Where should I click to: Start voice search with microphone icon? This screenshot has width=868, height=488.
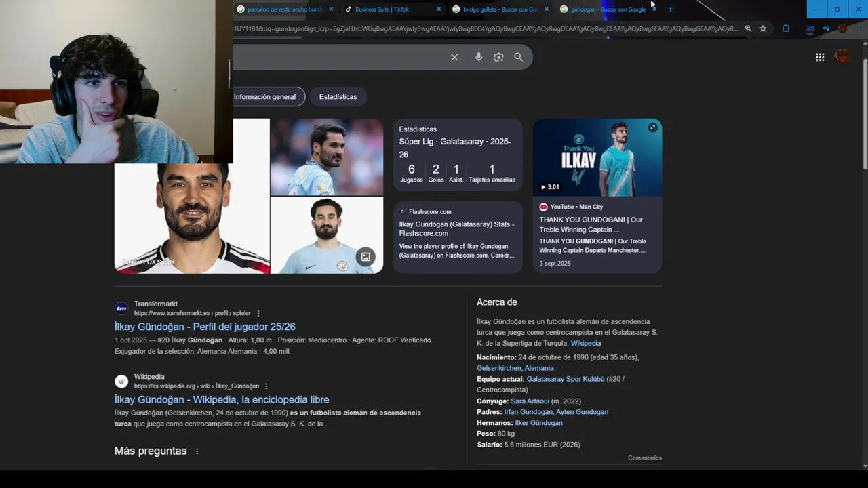click(479, 58)
